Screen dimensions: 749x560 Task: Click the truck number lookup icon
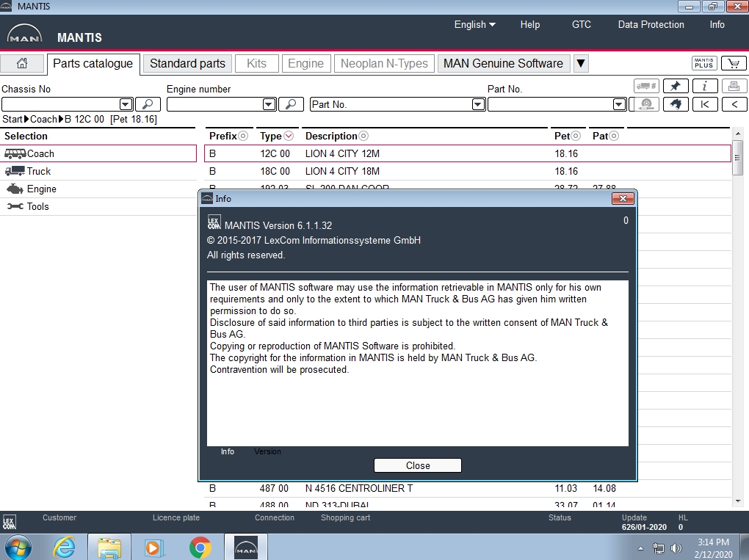[645, 87]
